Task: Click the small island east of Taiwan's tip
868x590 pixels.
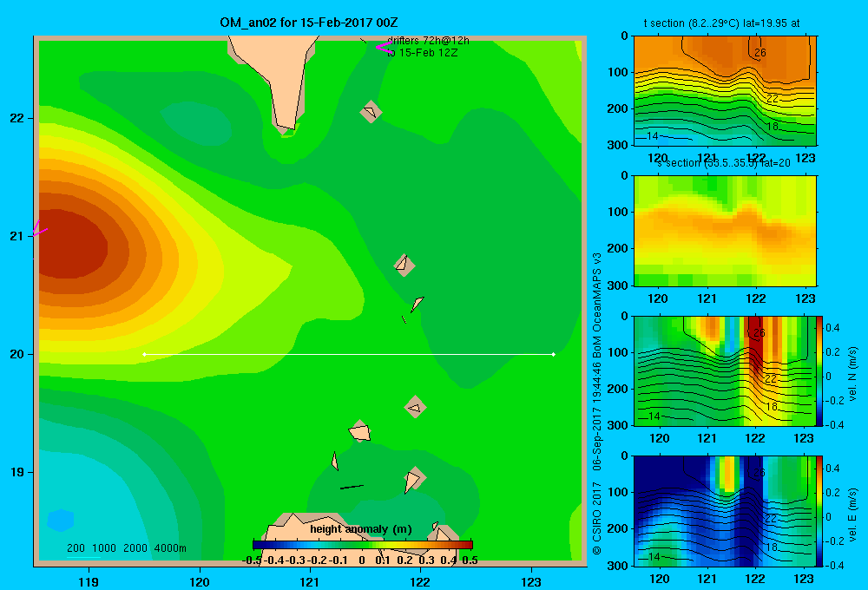Action: coord(371,111)
